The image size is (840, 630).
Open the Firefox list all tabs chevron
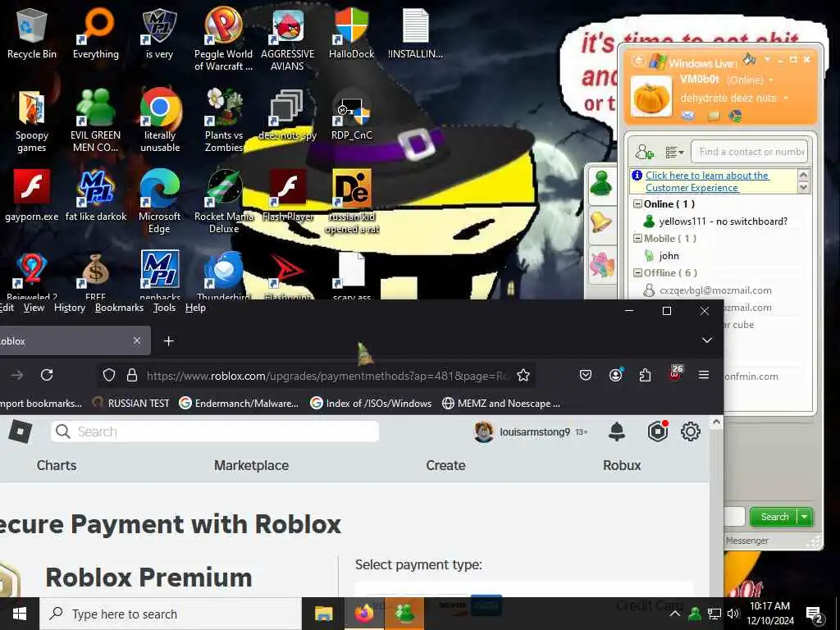(x=707, y=340)
